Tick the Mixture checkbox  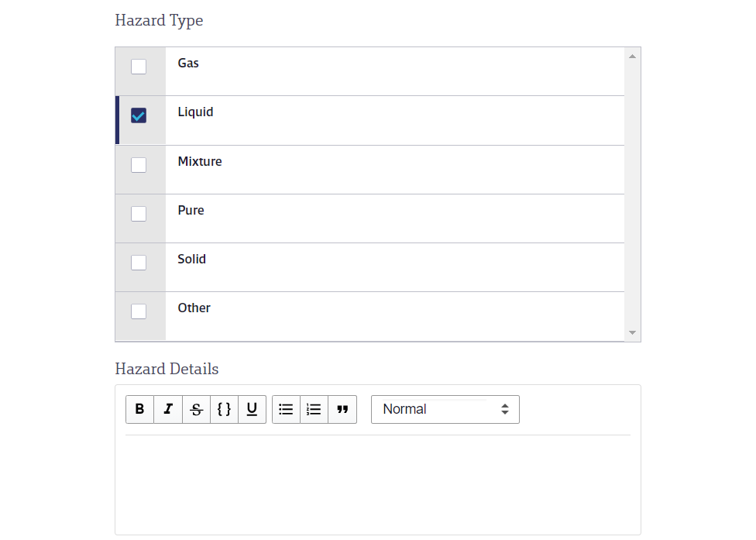[x=139, y=165]
